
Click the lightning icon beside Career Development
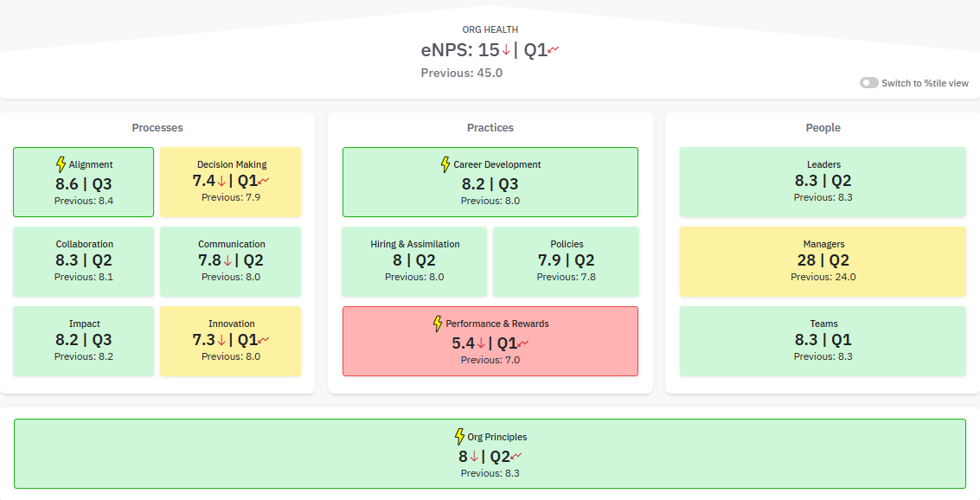[445, 163]
